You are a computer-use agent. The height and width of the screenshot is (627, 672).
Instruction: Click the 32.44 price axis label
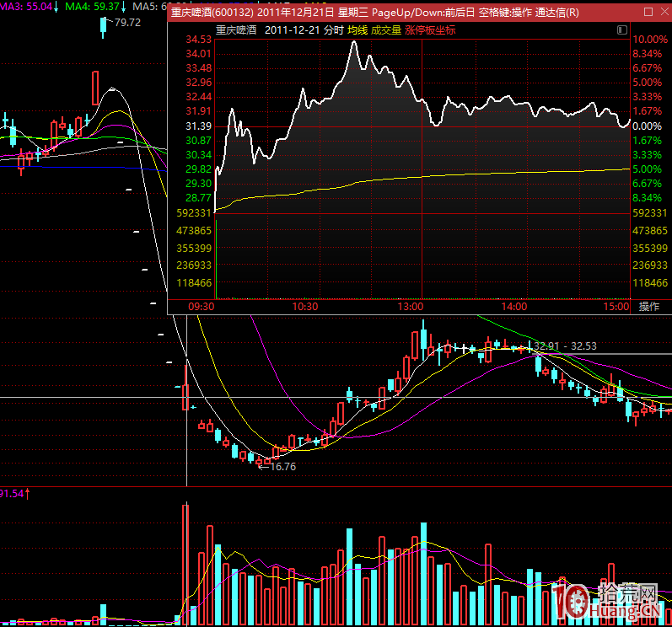click(198, 97)
